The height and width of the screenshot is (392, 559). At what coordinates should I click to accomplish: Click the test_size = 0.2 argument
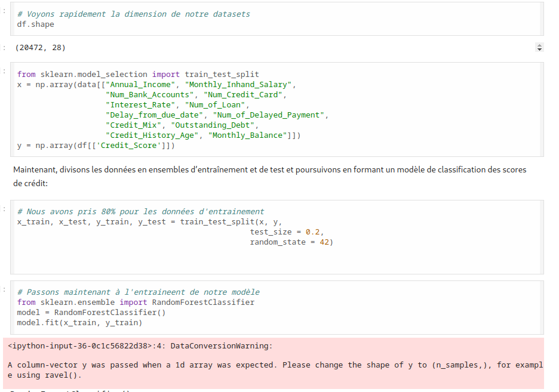tap(286, 232)
